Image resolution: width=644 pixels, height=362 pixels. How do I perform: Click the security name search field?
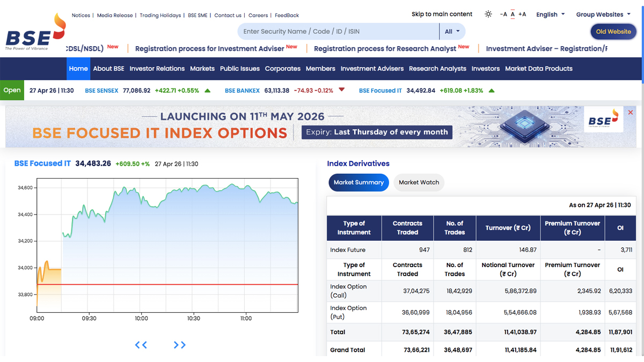click(x=338, y=32)
